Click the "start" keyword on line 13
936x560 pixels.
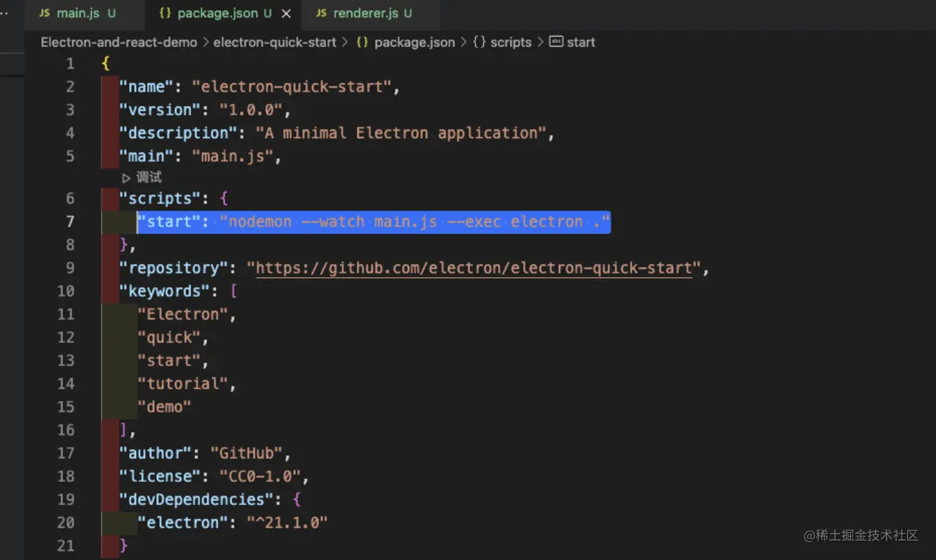point(169,360)
